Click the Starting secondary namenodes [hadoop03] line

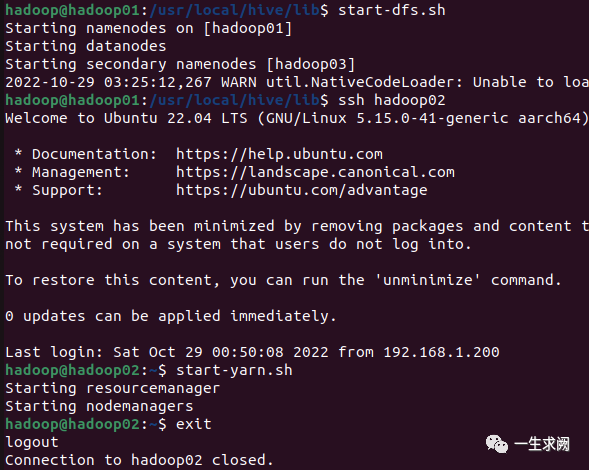[x=180, y=64]
